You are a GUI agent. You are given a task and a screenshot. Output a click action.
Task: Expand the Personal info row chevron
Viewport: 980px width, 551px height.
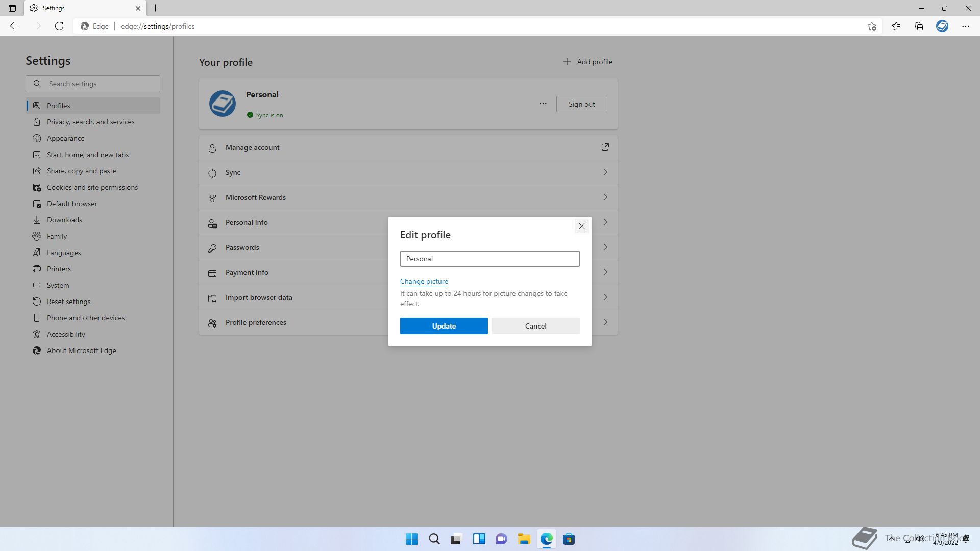coord(605,222)
